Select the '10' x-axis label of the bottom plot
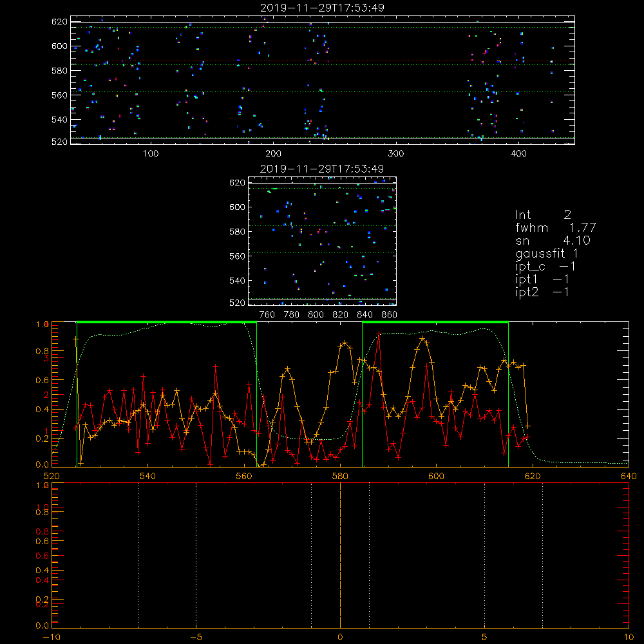This screenshot has width=644, height=644. (629, 637)
